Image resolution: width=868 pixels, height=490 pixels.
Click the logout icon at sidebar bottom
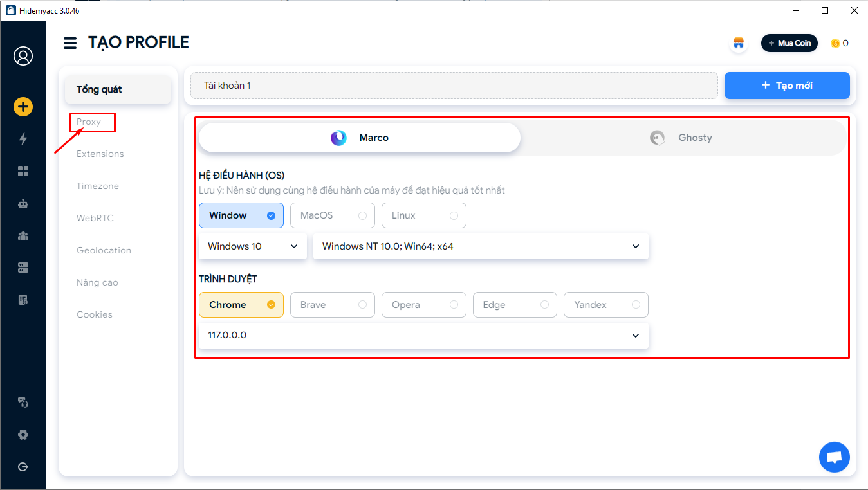[x=23, y=467]
